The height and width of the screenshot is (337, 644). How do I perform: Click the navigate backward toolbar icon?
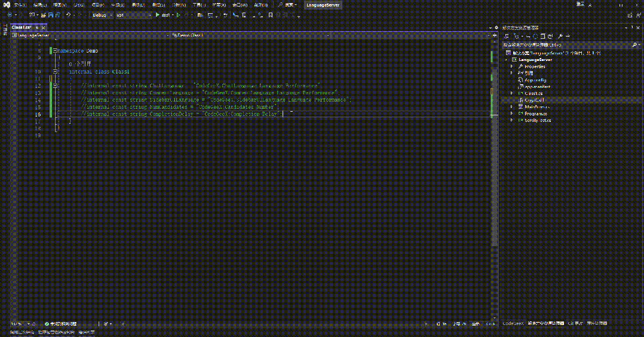[10, 15]
